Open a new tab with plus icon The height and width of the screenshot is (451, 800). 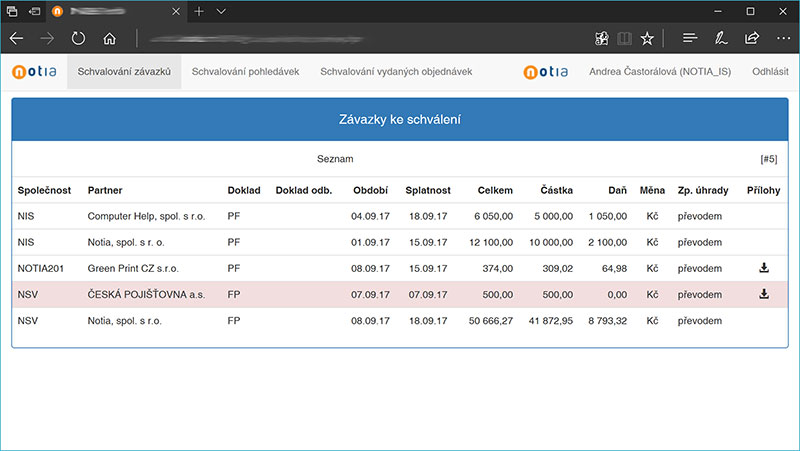(x=199, y=11)
